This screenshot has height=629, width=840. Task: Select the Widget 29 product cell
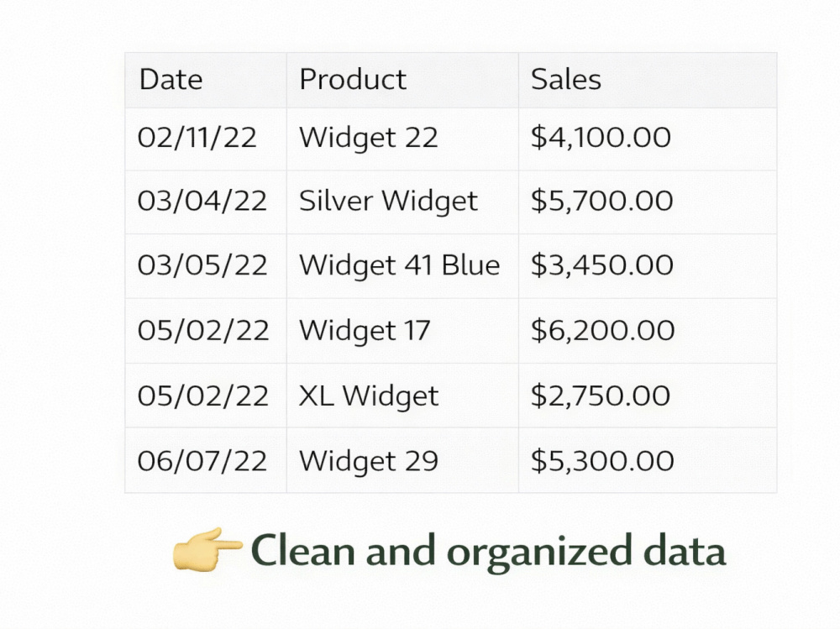coord(402,460)
